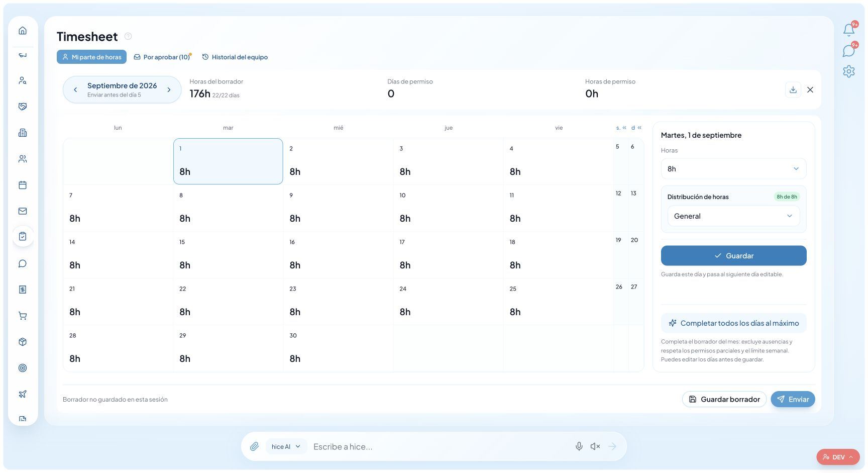Image resolution: width=868 pixels, height=473 pixels.
Task: Open the package box icon in sidebar
Action: [23, 342]
